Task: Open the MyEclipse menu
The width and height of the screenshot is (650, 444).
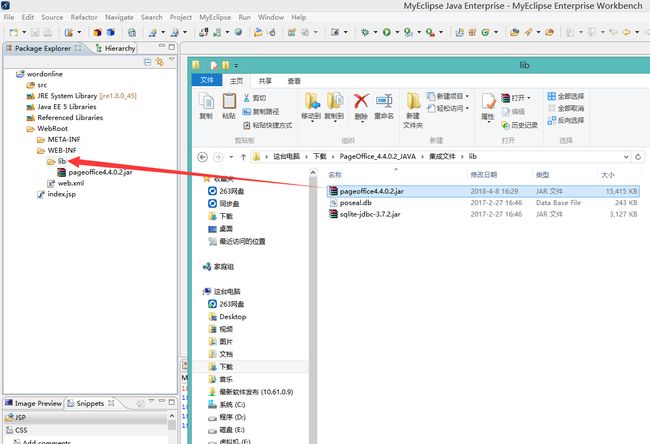Action: pyautogui.click(x=215, y=17)
